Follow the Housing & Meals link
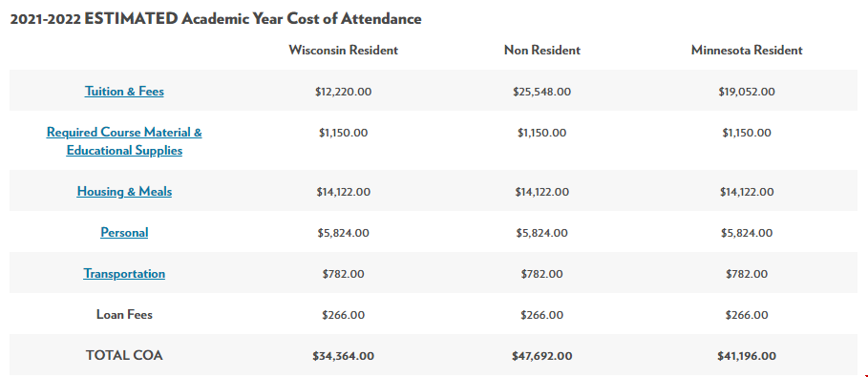The width and height of the screenshot is (868, 377). (124, 192)
